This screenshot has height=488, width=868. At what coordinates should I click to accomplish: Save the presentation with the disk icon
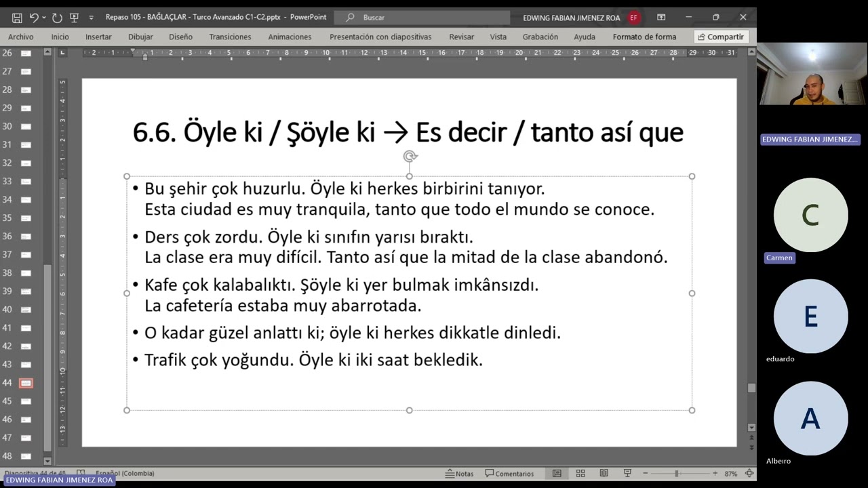17,18
